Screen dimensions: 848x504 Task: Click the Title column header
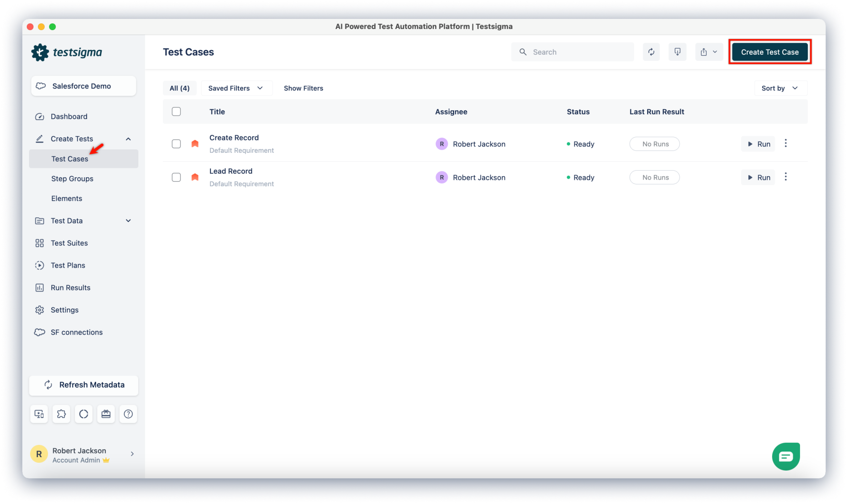(x=217, y=112)
